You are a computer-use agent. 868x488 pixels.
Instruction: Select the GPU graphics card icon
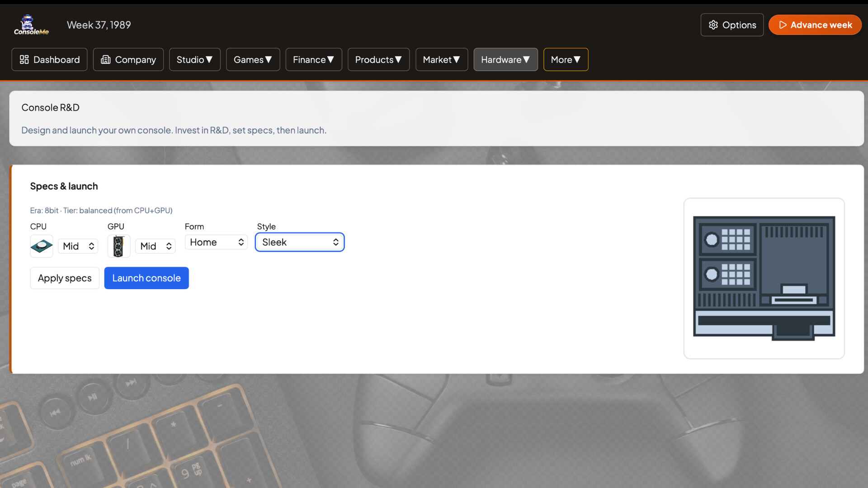click(119, 246)
